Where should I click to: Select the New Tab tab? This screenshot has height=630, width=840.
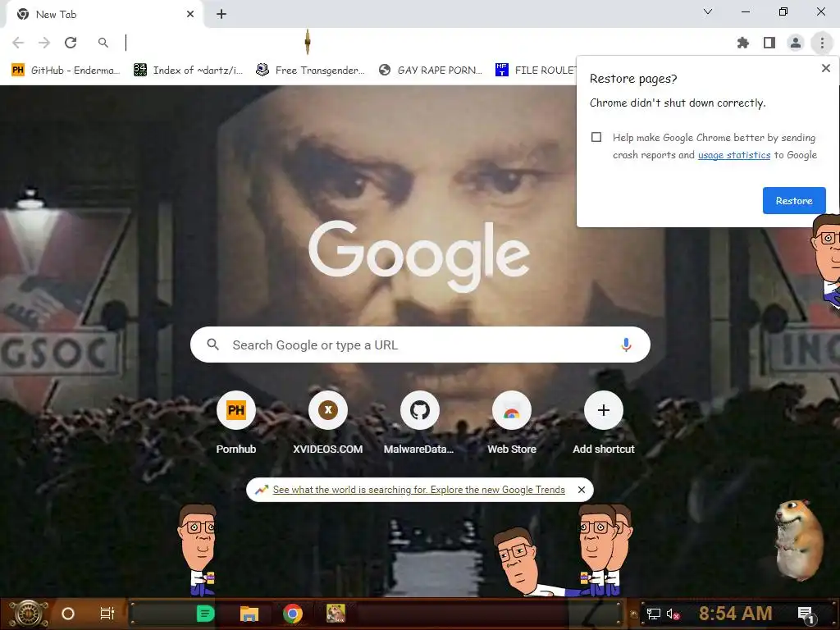click(104, 14)
